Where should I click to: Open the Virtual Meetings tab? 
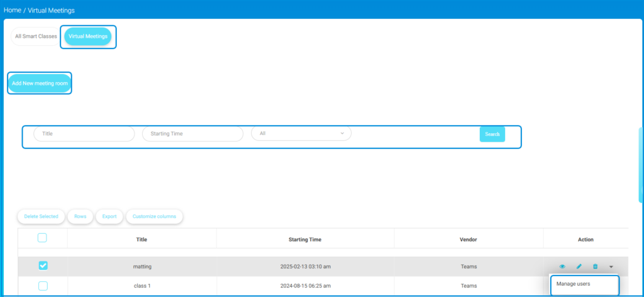pos(88,36)
